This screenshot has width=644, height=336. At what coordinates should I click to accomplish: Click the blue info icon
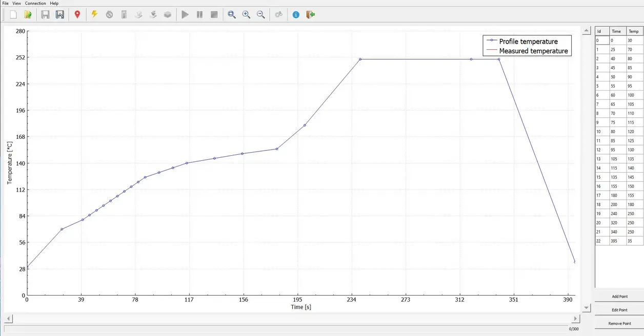[x=296, y=15]
